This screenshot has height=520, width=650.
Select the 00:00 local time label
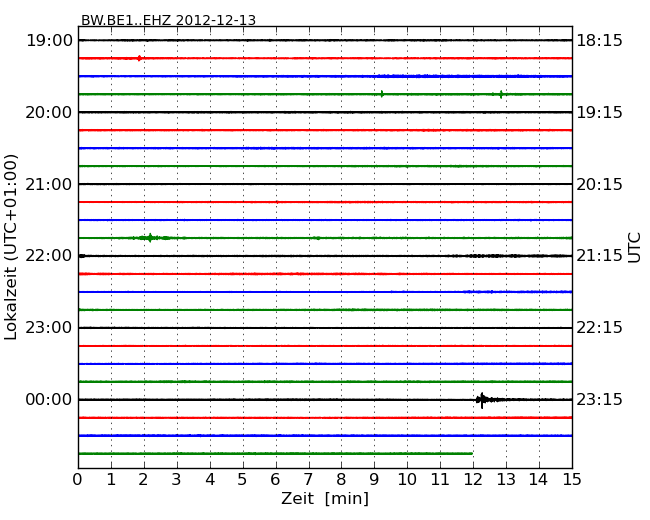pyautogui.click(x=49, y=399)
